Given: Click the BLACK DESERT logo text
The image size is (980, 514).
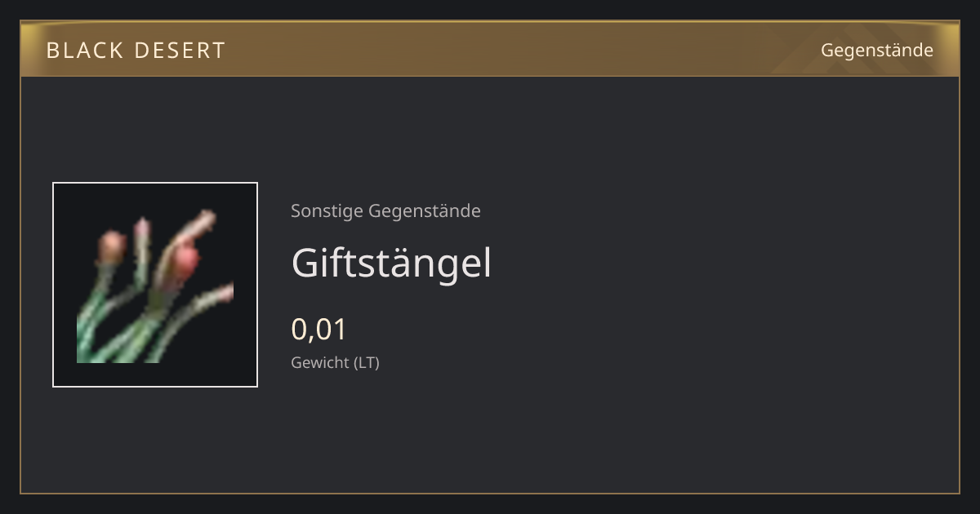Looking at the screenshot, I should click(x=136, y=51).
